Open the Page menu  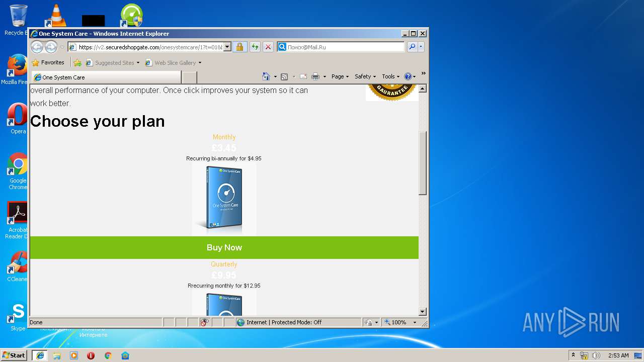pos(340,76)
